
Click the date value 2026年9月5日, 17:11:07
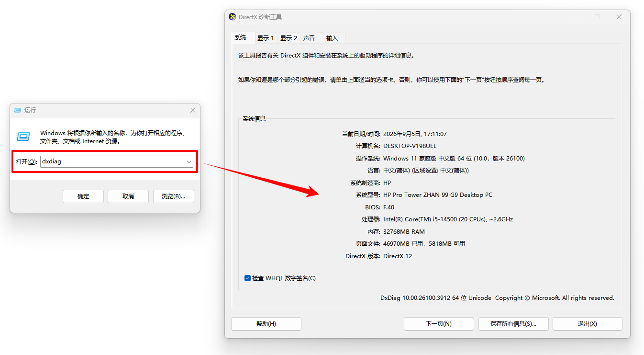click(415, 134)
